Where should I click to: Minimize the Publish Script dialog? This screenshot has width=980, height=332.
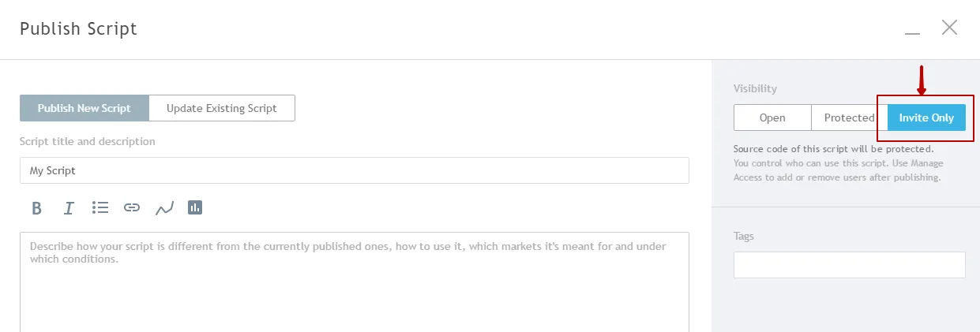912,30
